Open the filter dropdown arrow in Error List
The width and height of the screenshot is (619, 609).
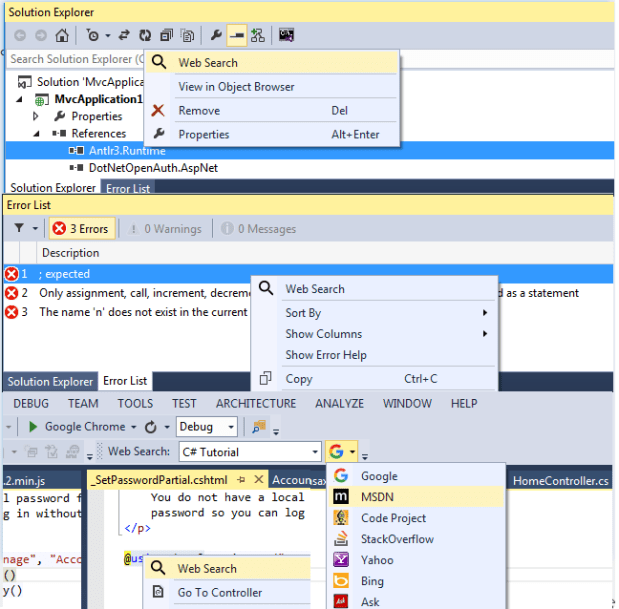35,229
